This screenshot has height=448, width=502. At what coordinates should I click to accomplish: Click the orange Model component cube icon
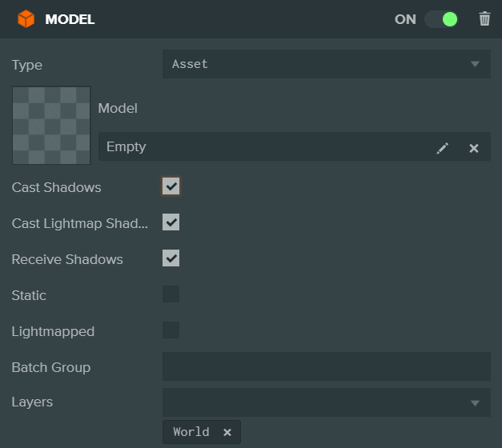pos(26,19)
